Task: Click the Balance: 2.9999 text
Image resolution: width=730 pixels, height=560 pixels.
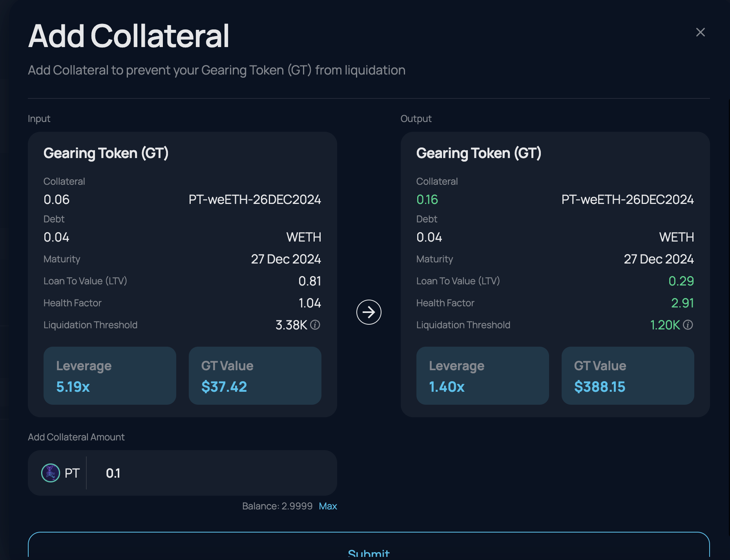Action: (277, 506)
